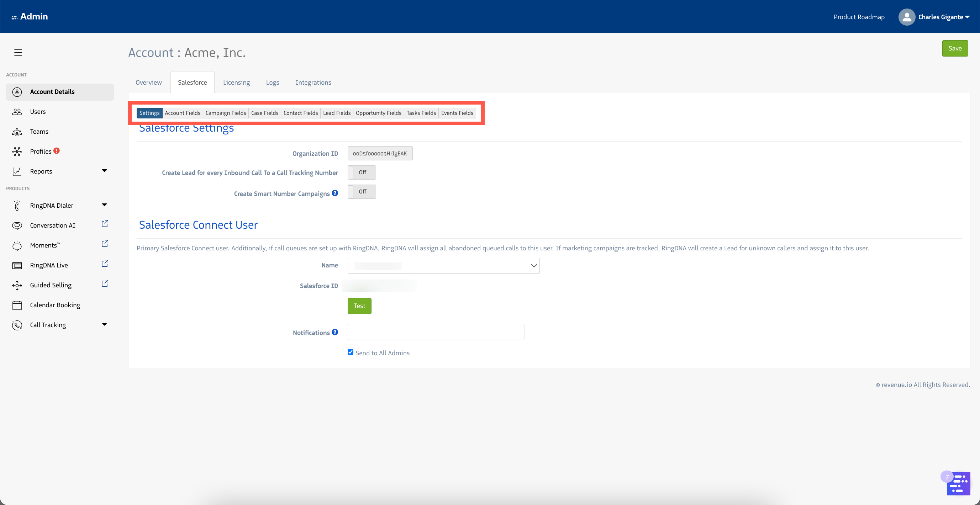980x505 pixels.
Task: Click the Moments bell icon
Action: pyautogui.click(x=17, y=245)
